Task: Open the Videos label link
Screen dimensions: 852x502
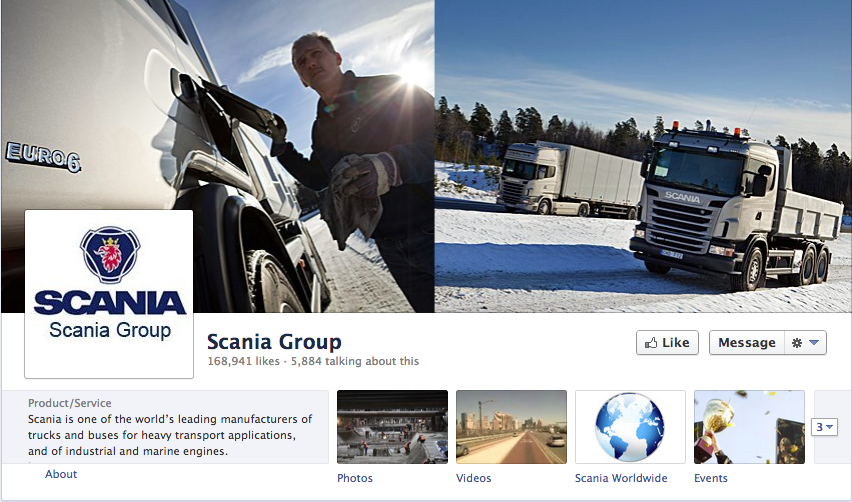Action: coord(473,478)
